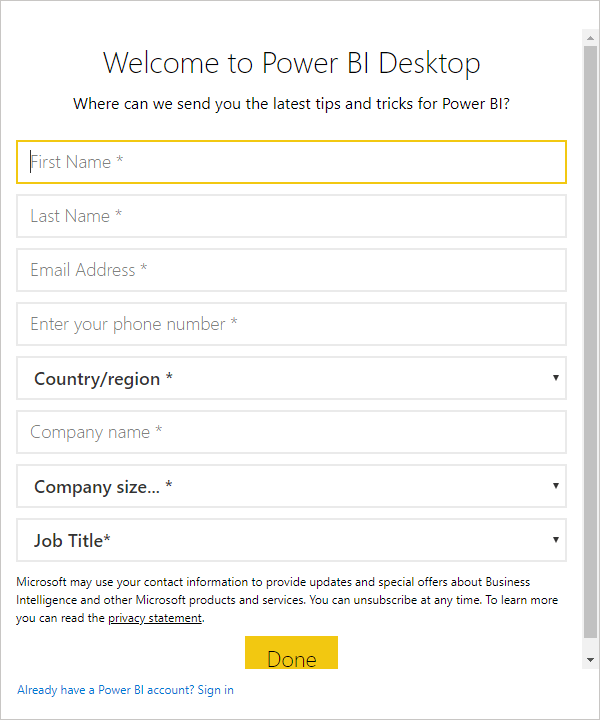This screenshot has height=720, width=600.
Task: Open the privacy statement link
Action: pyautogui.click(x=155, y=618)
